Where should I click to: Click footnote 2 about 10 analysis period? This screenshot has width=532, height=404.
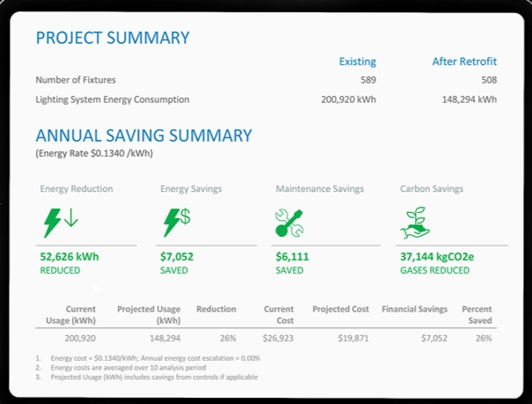pyautogui.click(x=120, y=368)
